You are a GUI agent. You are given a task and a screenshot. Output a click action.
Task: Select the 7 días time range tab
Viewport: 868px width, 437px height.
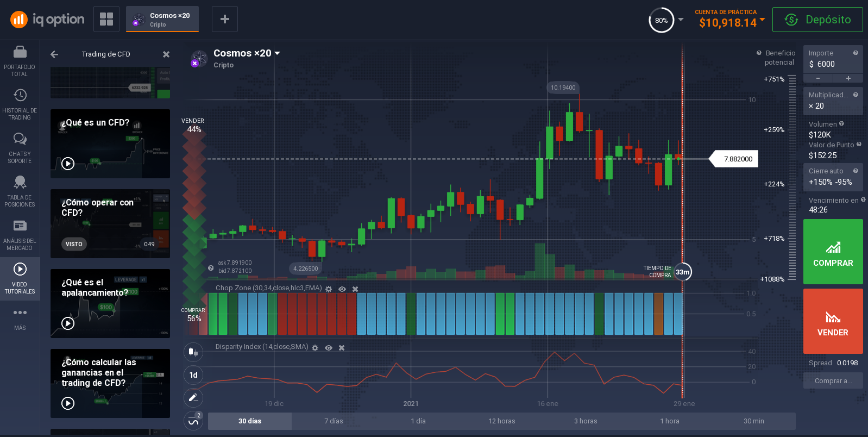click(x=334, y=421)
